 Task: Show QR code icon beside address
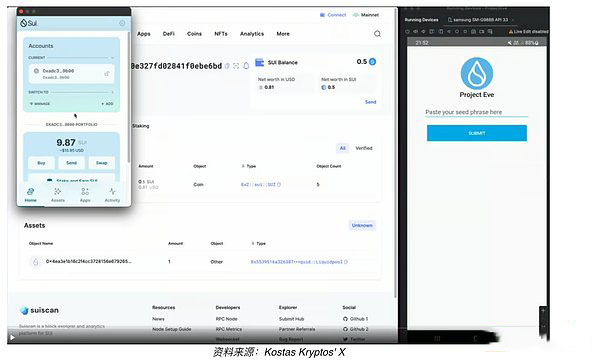pos(236,66)
